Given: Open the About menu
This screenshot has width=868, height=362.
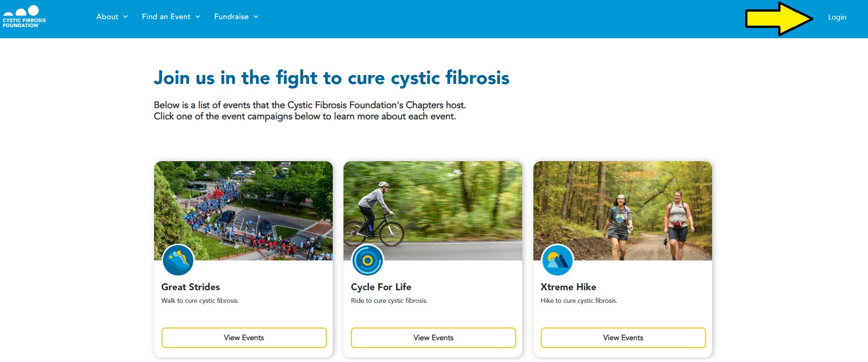Looking at the screenshot, I should [x=108, y=17].
